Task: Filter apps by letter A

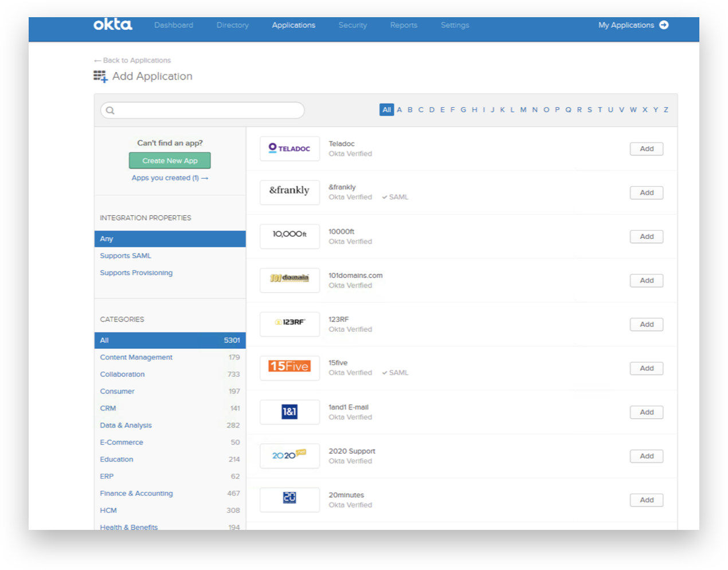Action: (x=400, y=109)
